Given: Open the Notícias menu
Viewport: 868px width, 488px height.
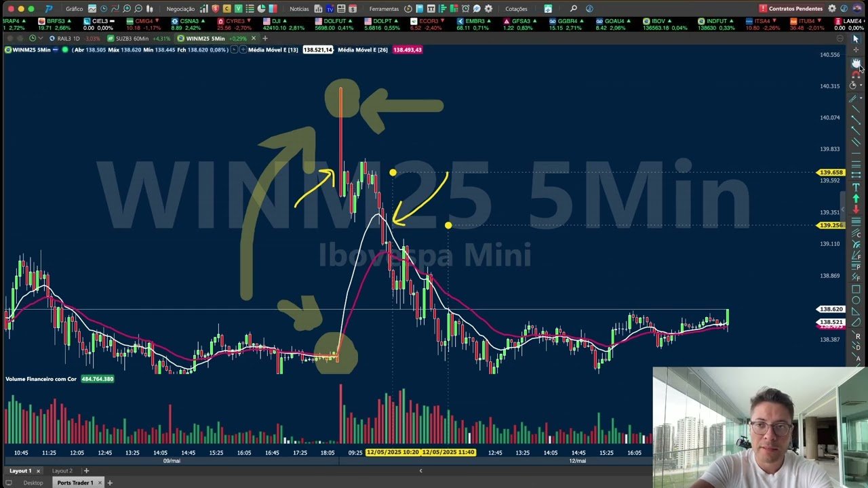Looking at the screenshot, I should [x=299, y=9].
